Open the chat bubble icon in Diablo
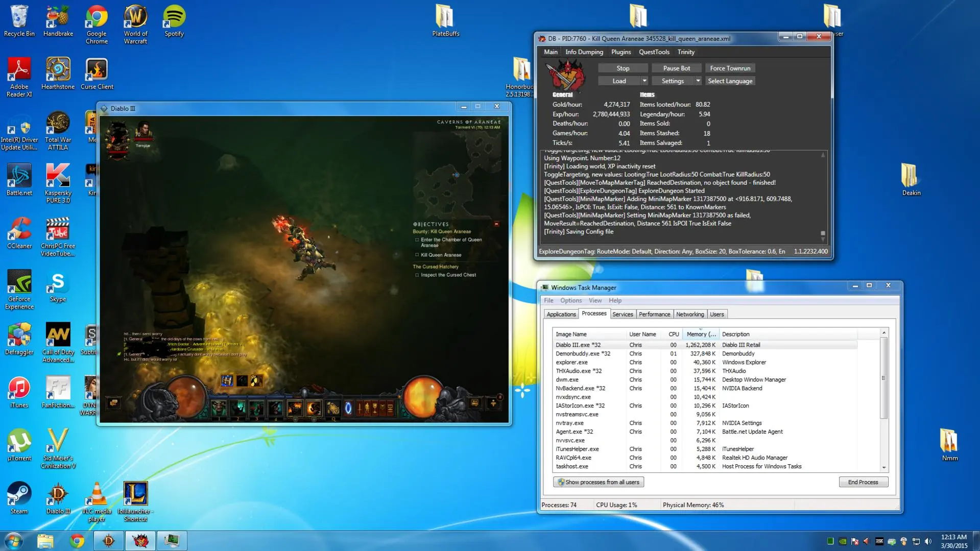Screen dimensions: 980x551 tap(113, 403)
